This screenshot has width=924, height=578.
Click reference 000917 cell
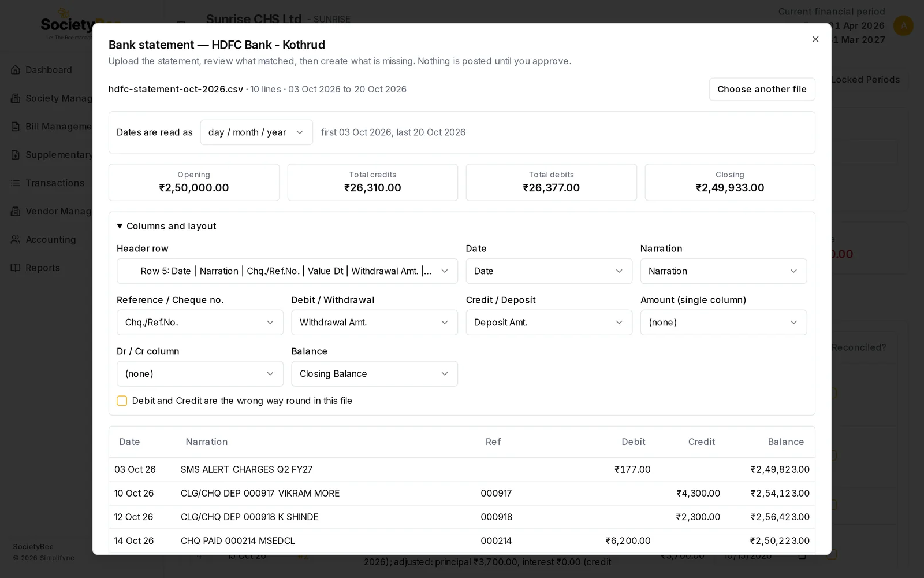[x=496, y=493]
